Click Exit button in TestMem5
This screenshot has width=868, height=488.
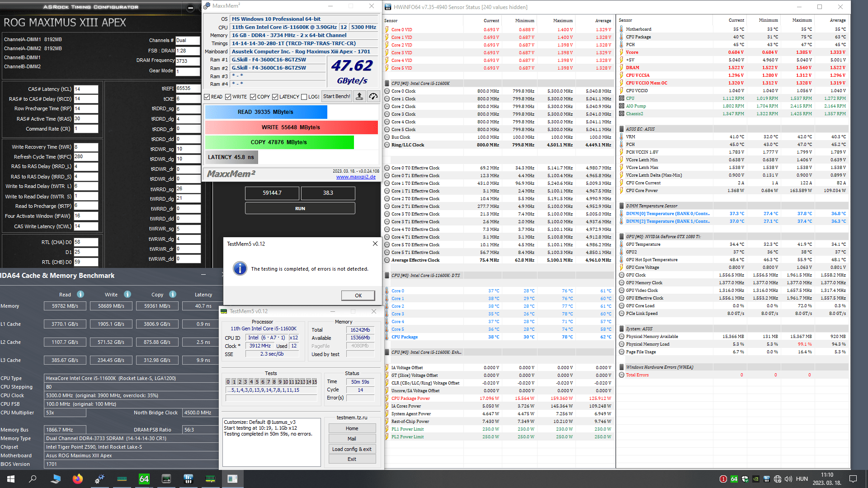point(352,459)
